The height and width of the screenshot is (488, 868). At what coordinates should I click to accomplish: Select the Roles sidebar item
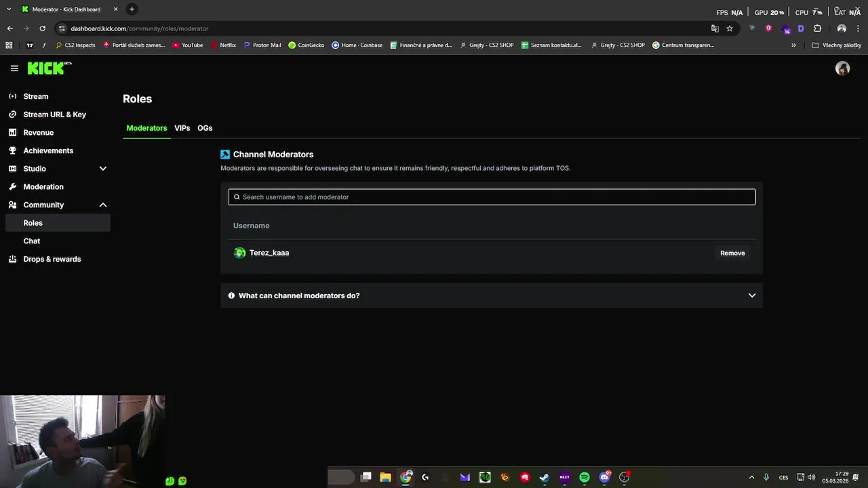[58, 223]
